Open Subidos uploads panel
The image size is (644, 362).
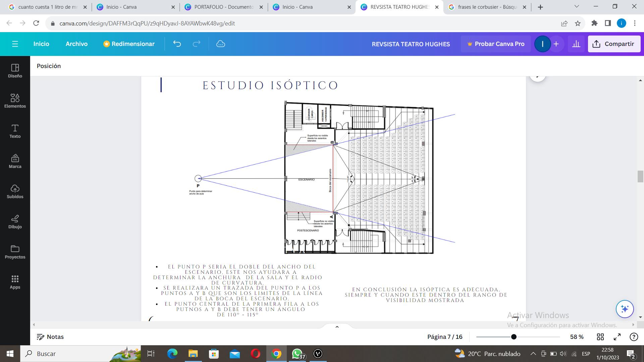[15, 191]
